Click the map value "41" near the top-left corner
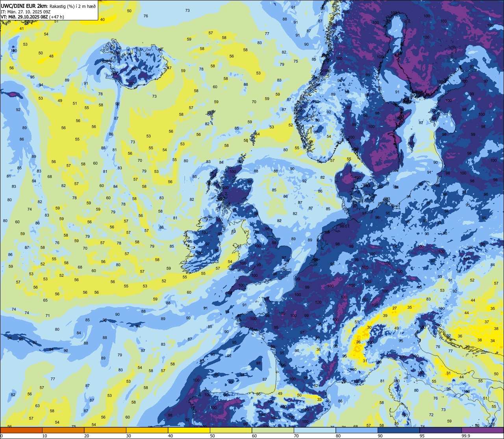 pos(22,28)
